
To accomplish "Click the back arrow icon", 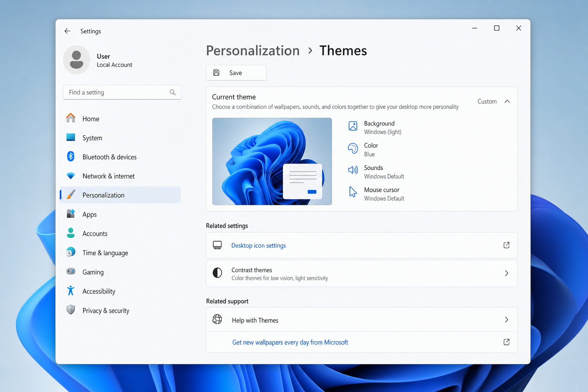I will point(67,31).
